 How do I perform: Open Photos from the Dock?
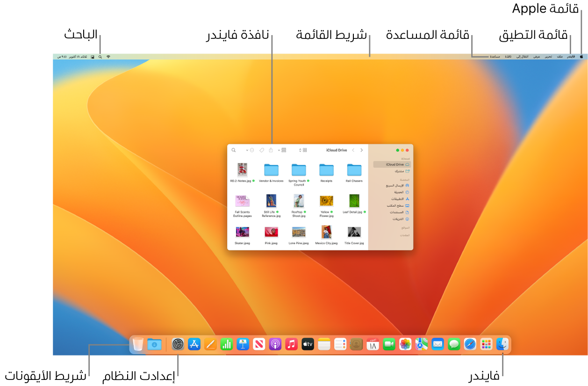click(x=405, y=344)
